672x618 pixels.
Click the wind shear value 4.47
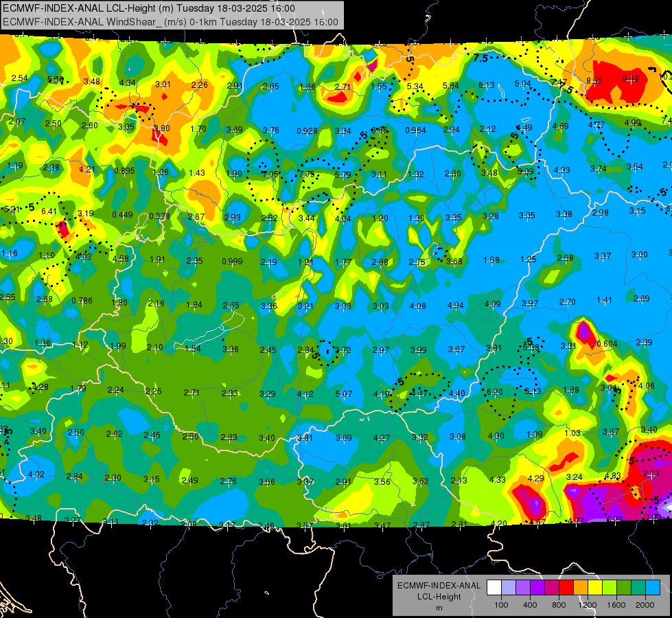[419, 392]
